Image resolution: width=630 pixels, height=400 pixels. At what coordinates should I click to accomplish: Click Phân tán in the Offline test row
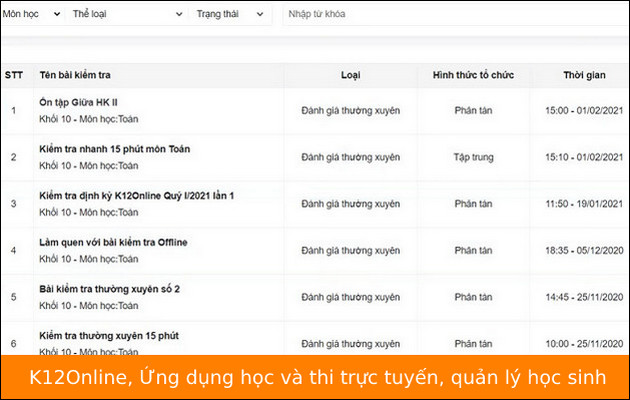473,250
